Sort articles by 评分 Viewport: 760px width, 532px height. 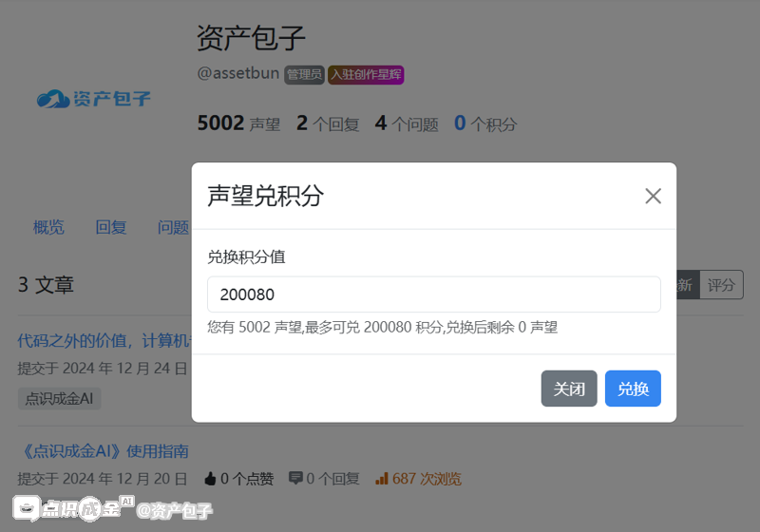coord(721,285)
